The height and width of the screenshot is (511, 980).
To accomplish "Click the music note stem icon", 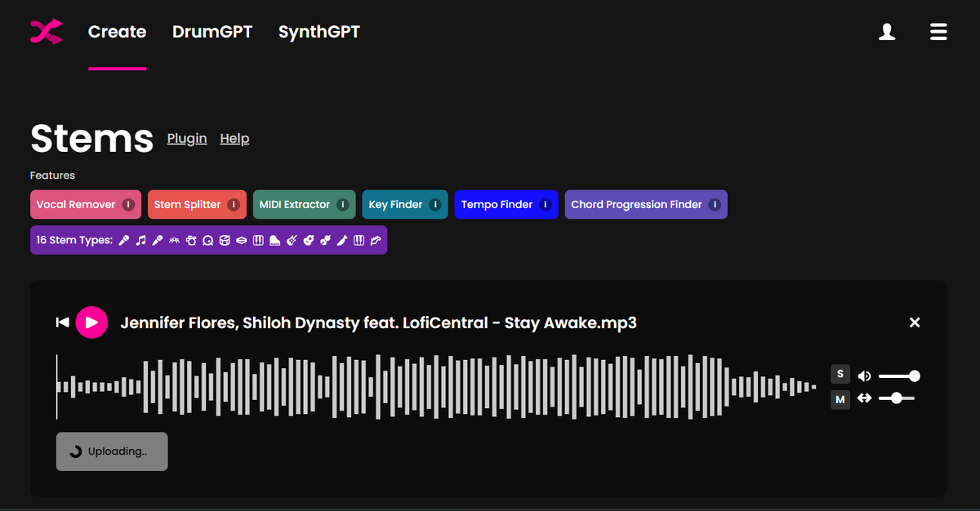I will 140,241.
